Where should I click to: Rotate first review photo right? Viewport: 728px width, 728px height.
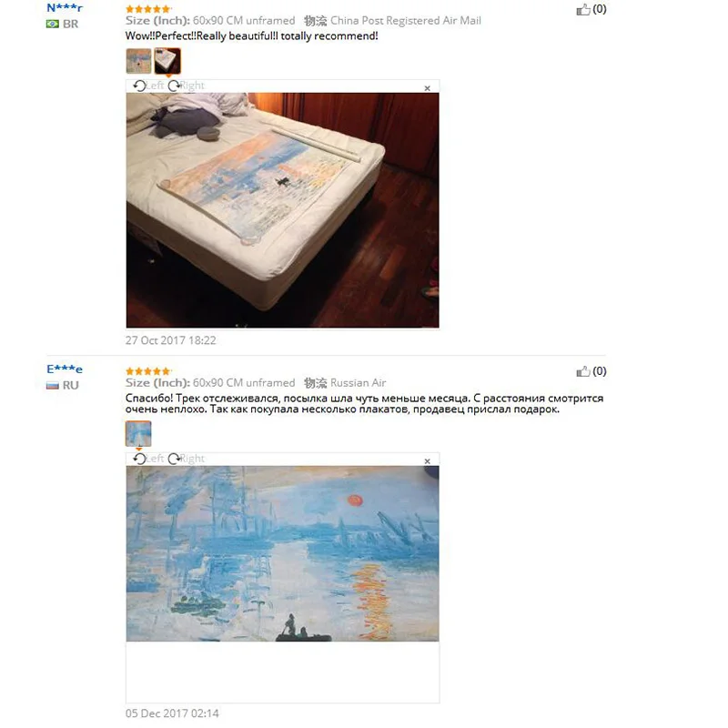[187, 86]
